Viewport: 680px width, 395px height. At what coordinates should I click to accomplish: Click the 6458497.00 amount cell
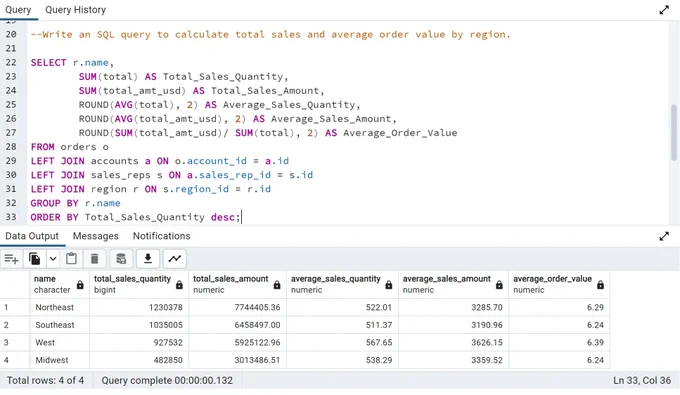237,325
